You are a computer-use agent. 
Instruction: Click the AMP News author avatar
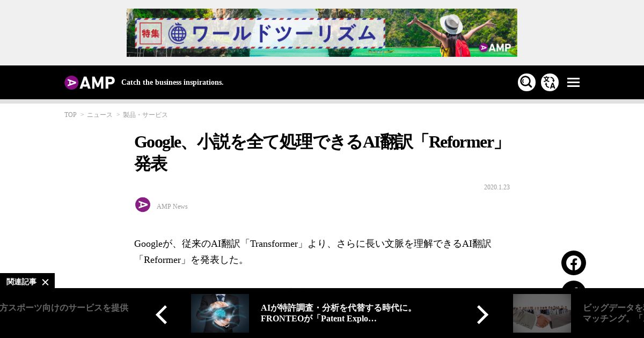[143, 205]
